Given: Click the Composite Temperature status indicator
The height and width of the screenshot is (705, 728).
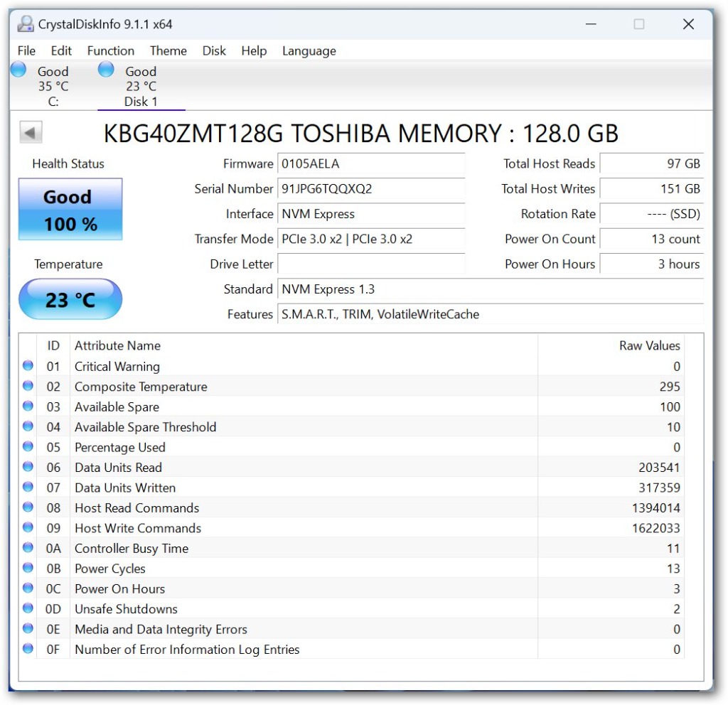Looking at the screenshot, I should coord(28,386).
